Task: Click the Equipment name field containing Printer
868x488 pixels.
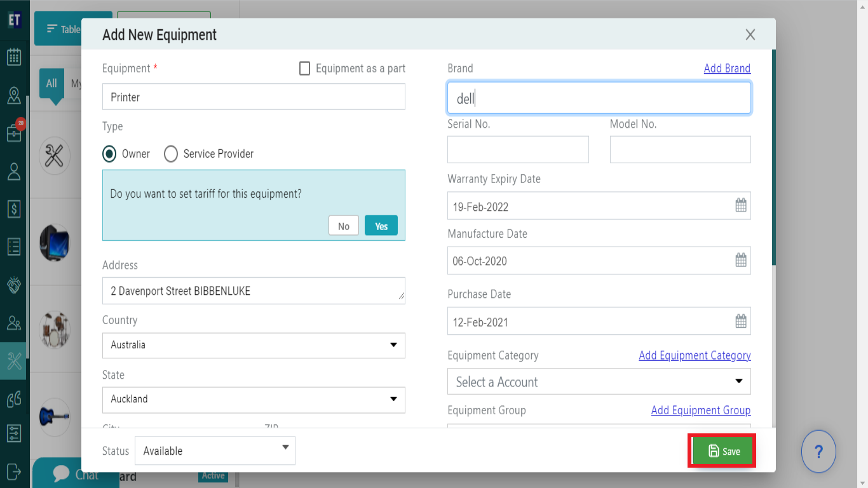Action: click(x=254, y=97)
